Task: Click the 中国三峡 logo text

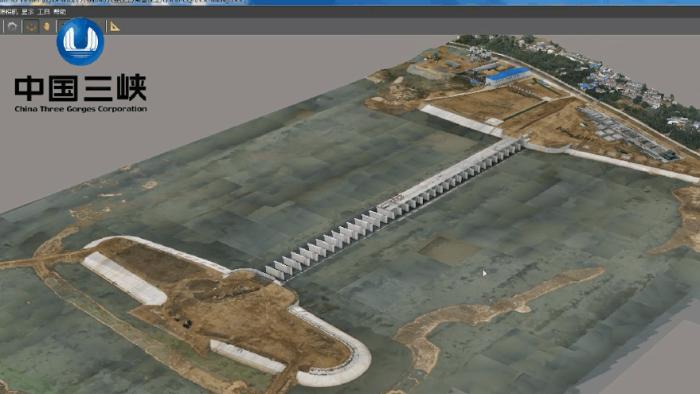Action: (80, 88)
